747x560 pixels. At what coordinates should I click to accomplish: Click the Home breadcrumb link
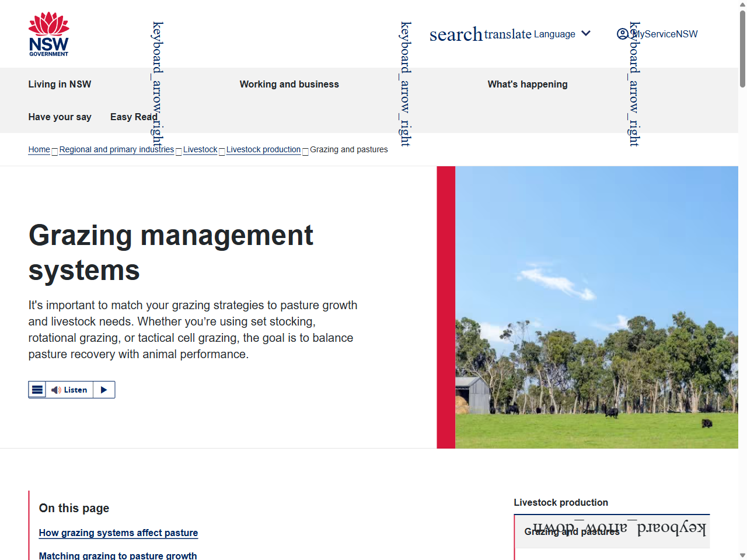(39, 149)
